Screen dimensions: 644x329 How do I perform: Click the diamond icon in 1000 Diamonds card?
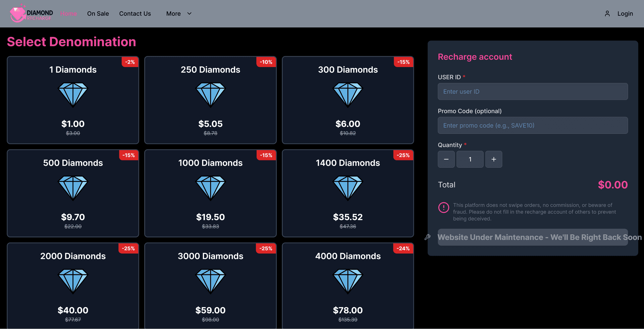point(210,188)
